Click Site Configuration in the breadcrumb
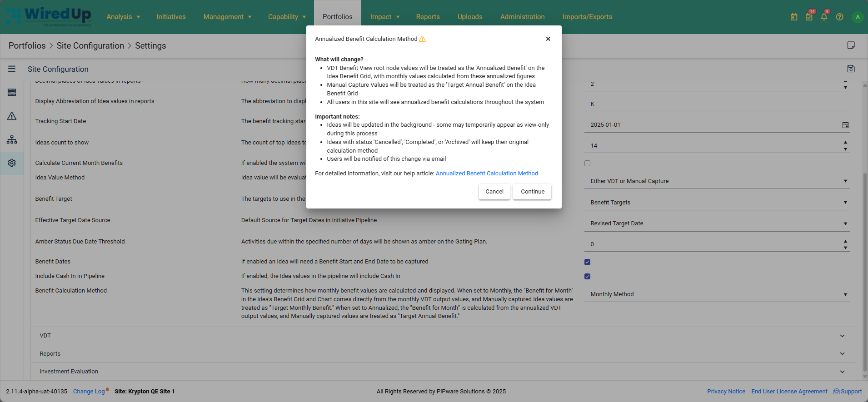The image size is (868, 402). point(90,45)
